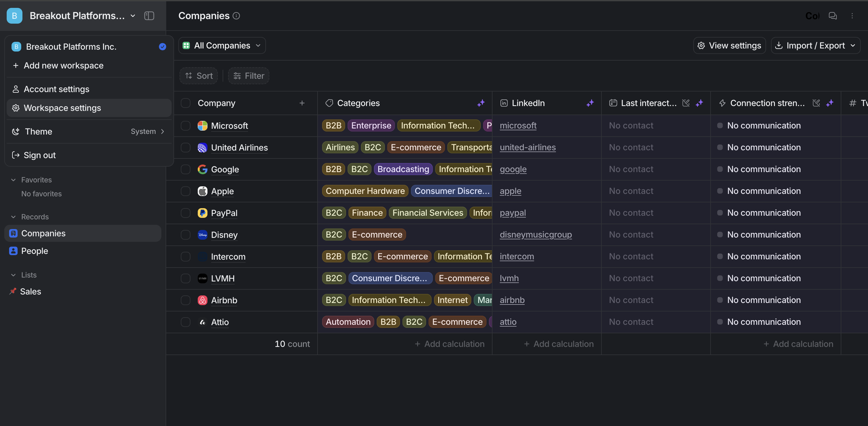
Task: Open View settings
Action: [x=729, y=45]
